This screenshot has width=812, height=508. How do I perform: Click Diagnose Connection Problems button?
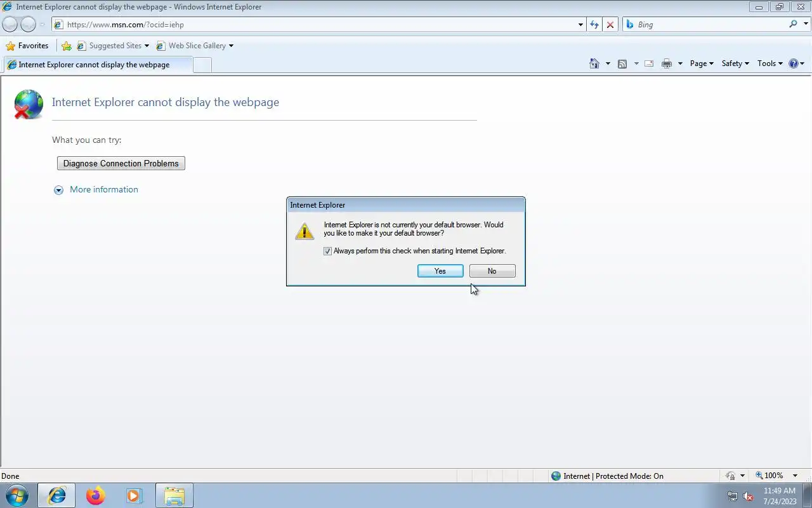[121, 163]
